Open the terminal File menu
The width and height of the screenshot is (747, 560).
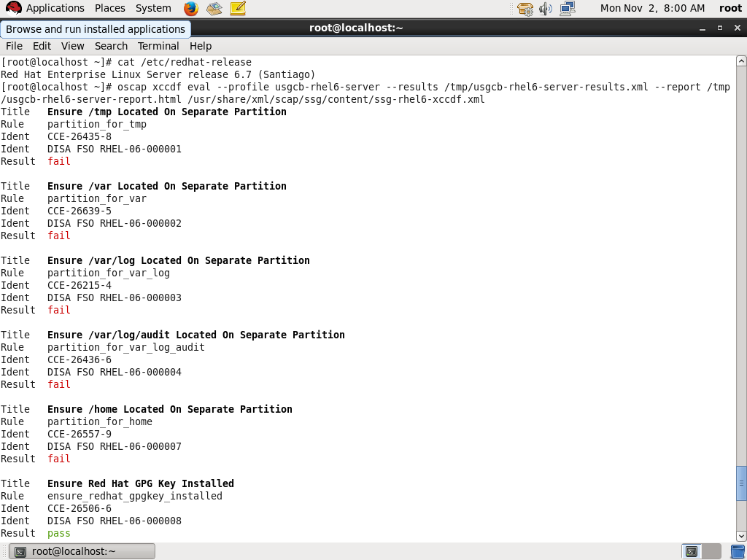coord(14,46)
